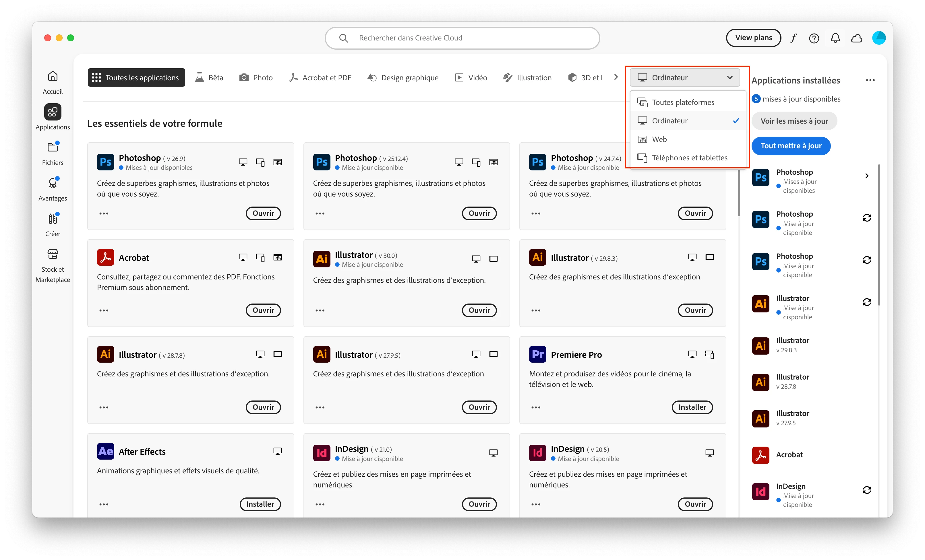
Task: Open the fonts (f) icon
Action: click(793, 38)
